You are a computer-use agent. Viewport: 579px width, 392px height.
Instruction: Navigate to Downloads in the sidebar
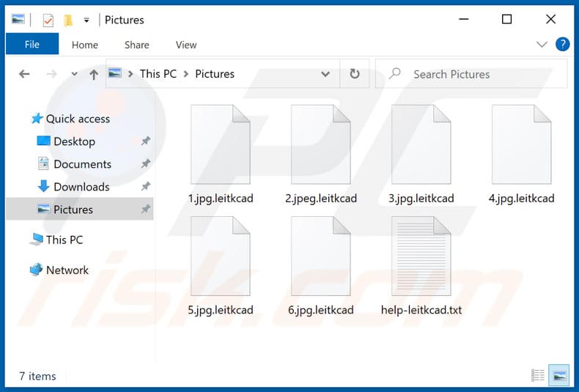tap(81, 187)
